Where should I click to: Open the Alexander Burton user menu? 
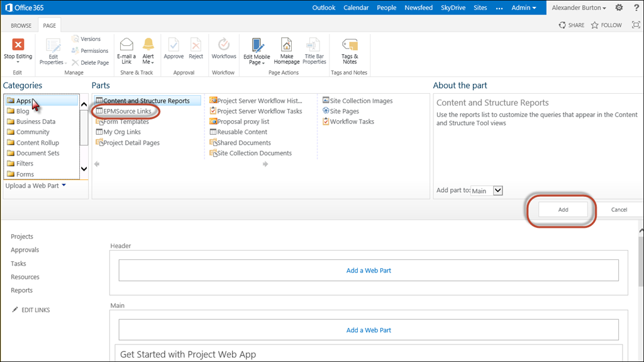579,8
